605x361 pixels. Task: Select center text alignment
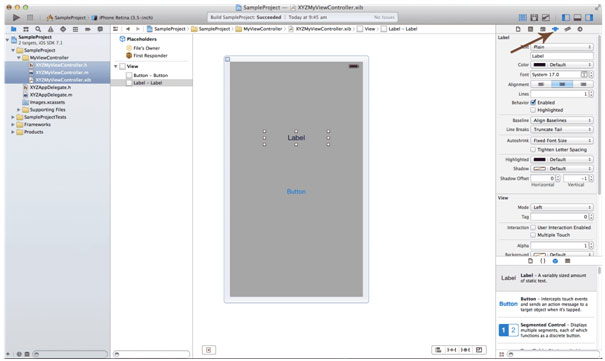562,84
